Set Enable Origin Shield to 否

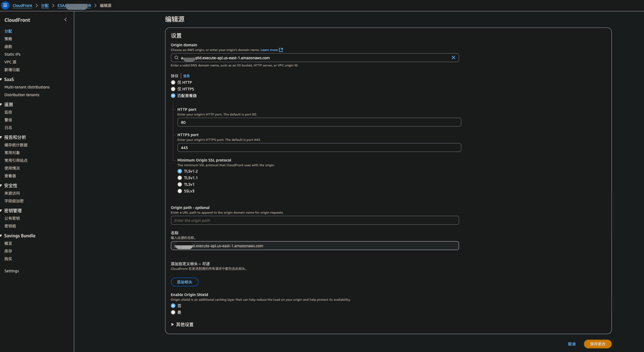(173, 306)
